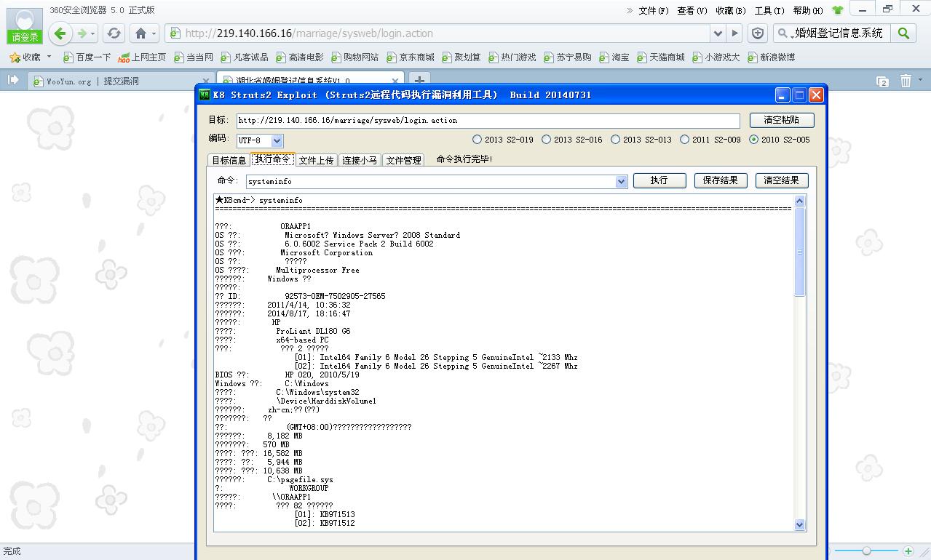Open the 查看(V) menu

point(692,10)
